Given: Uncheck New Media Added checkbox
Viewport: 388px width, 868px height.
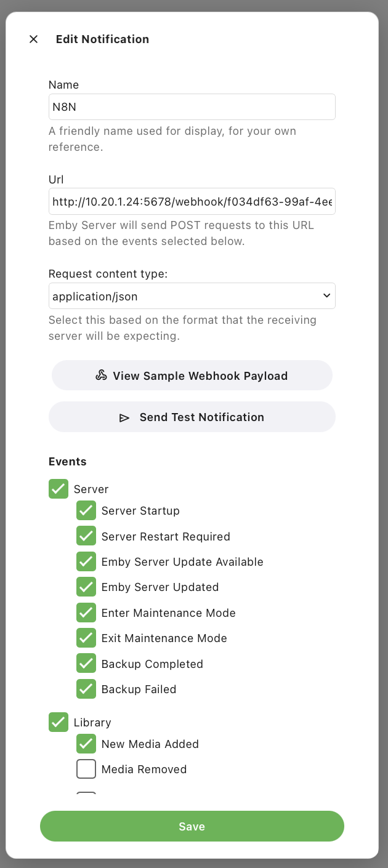Looking at the screenshot, I should point(86,744).
